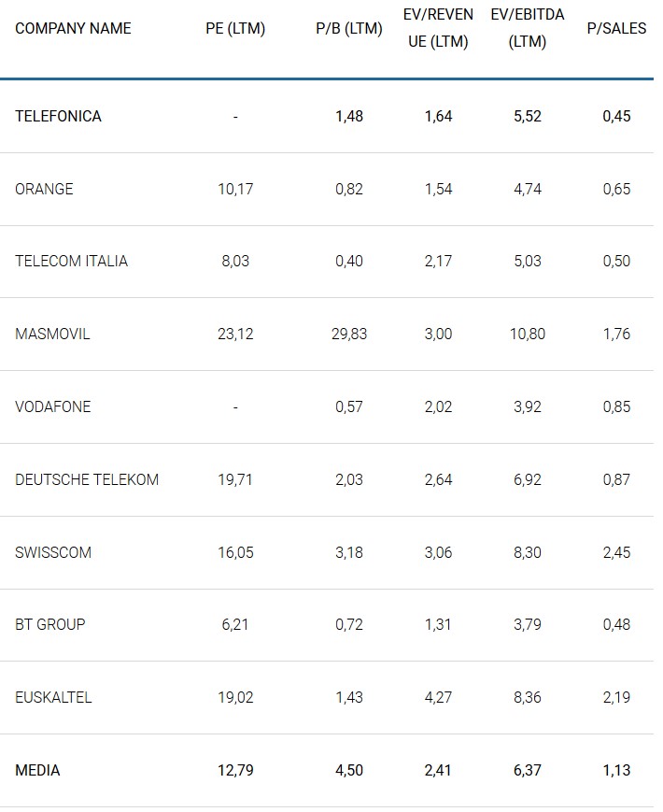Viewport: 663px width, 812px height.
Task: Click the EV/EBITDA (LTM) header
Action: tap(528, 29)
